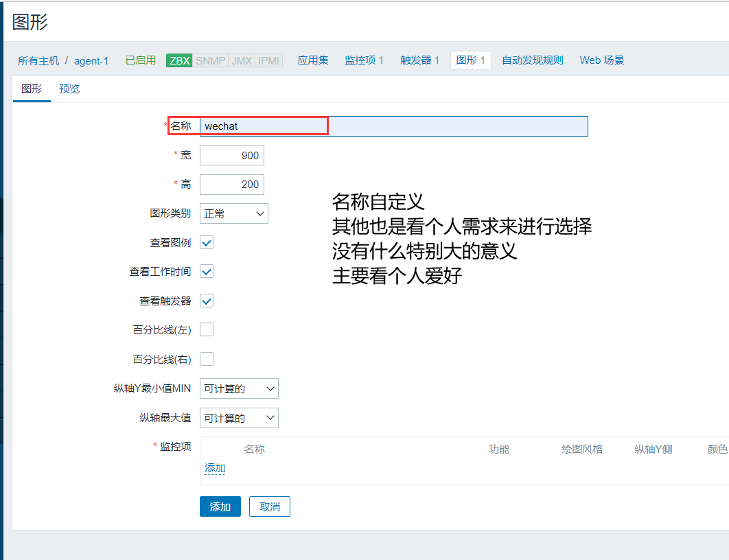Enable the 百分比线(左) checkbox
This screenshot has width=729, height=560.
(x=207, y=329)
